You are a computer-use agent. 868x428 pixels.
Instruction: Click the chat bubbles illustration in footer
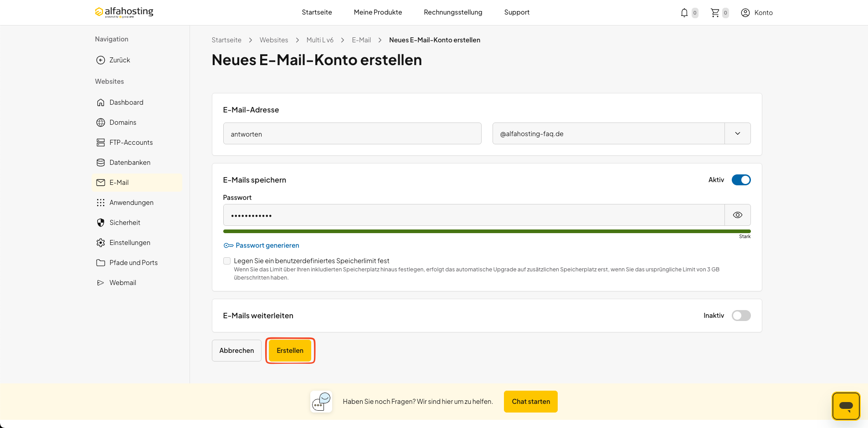click(321, 402)
